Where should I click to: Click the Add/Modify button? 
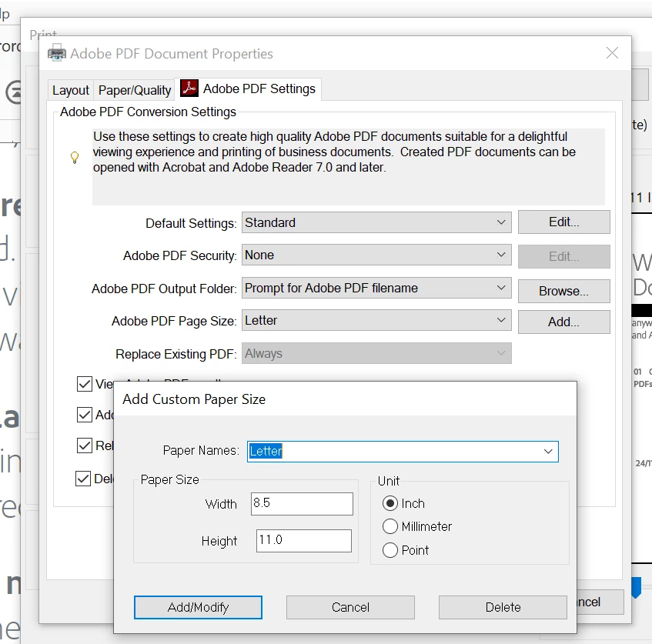coord(198,607)
